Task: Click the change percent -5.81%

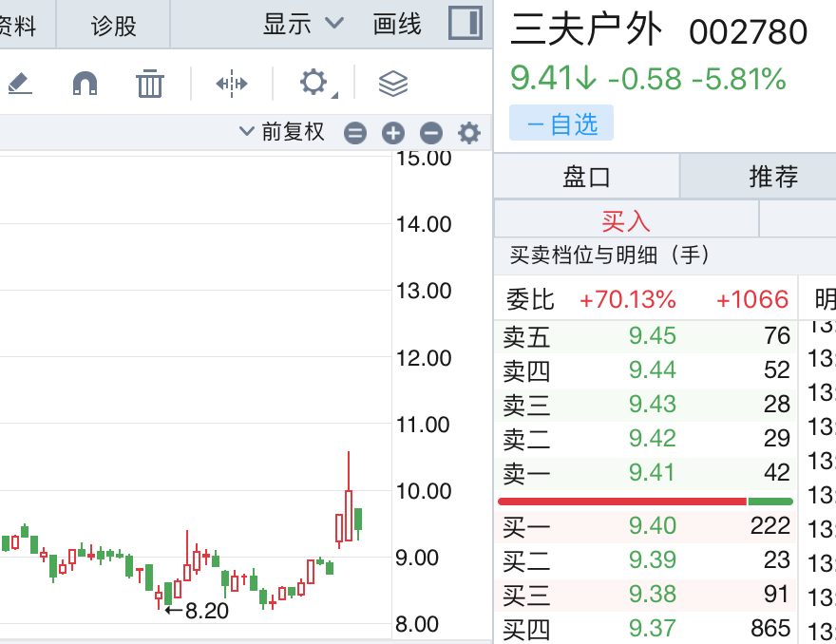Action: pyautogui.click(x=738, y=79)
